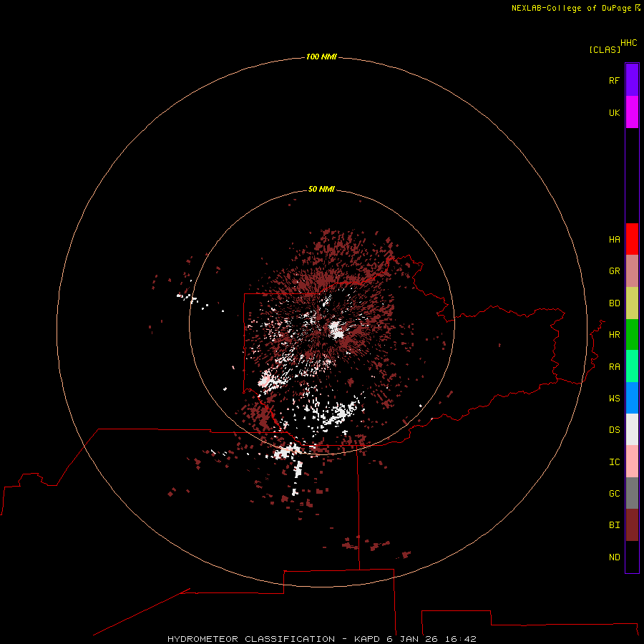This screenshot has width=644, height=644.
Task: Click the HHC product label
Action: [628, 43]
